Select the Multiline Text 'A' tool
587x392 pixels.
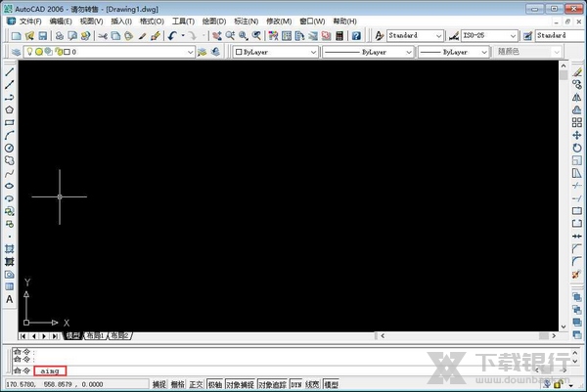point(10,300)
